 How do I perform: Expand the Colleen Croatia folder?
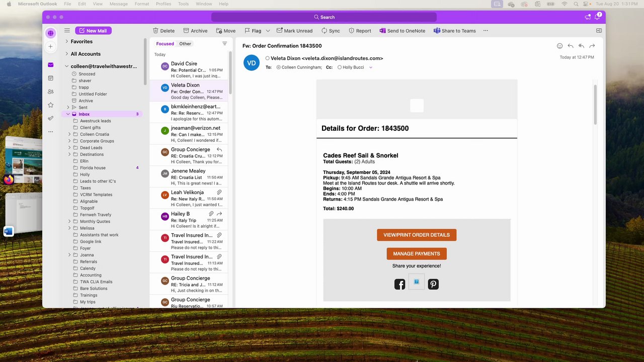click(x=69, y=134)
